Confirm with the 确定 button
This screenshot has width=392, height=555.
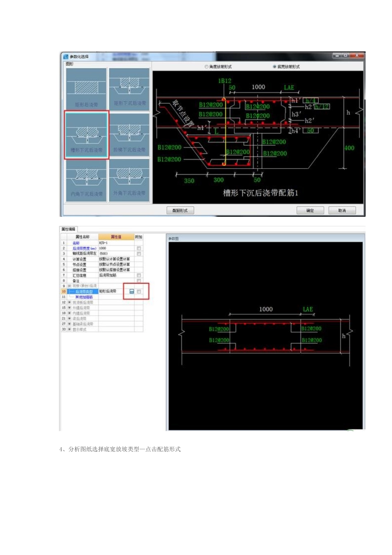[310, 211]
